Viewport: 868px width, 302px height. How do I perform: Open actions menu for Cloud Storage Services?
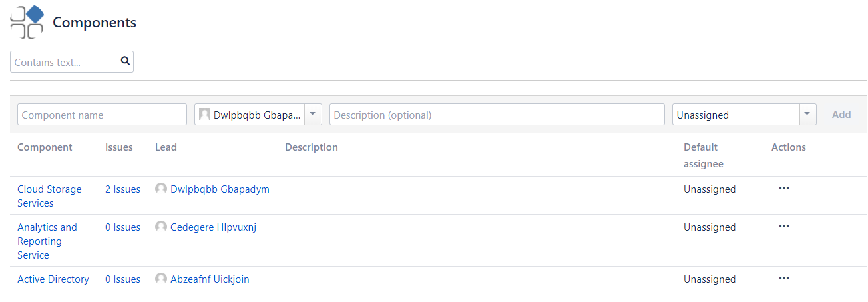(783, 189)
